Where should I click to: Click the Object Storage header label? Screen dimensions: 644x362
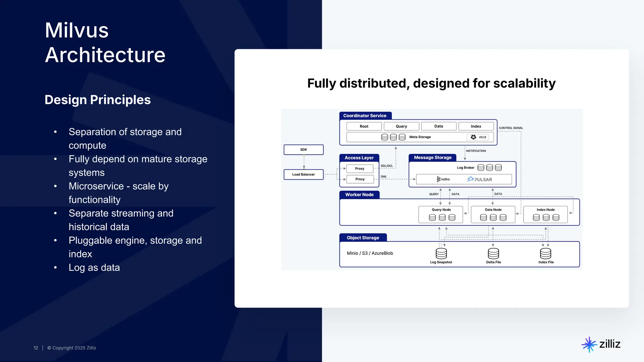(363, 238)
